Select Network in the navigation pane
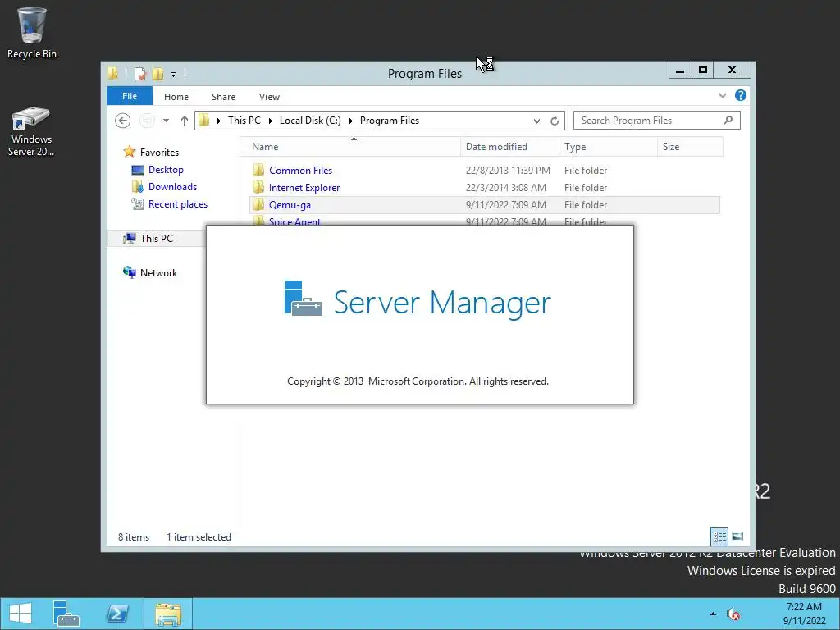840x630 pixels. [158, 272]
